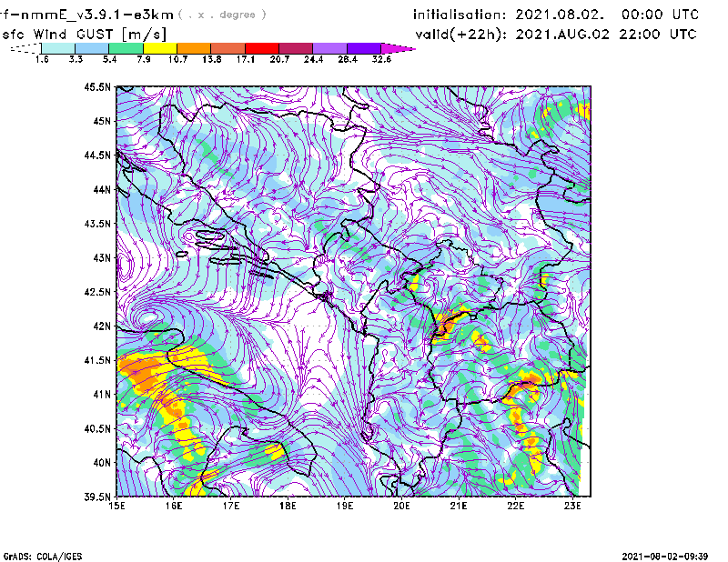Select the yellow legend swatch (7.9–10.7)
728x562 pixels.
160,48
